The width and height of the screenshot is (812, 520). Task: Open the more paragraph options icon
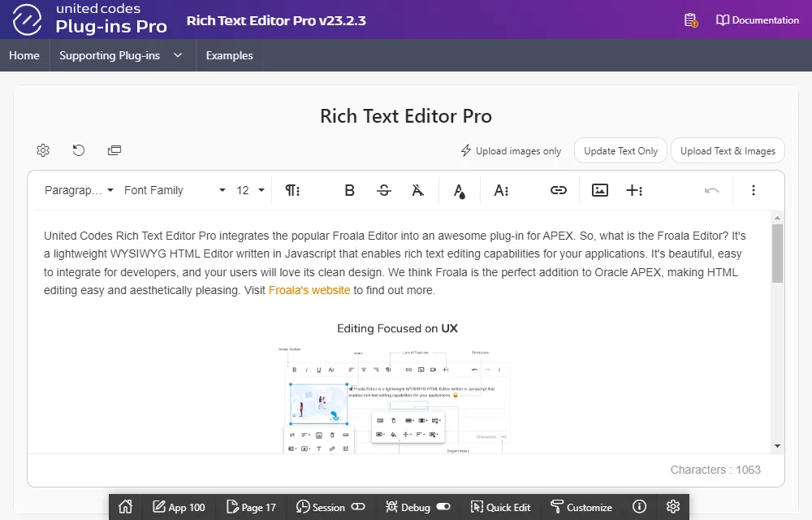(x=292, y=190)
